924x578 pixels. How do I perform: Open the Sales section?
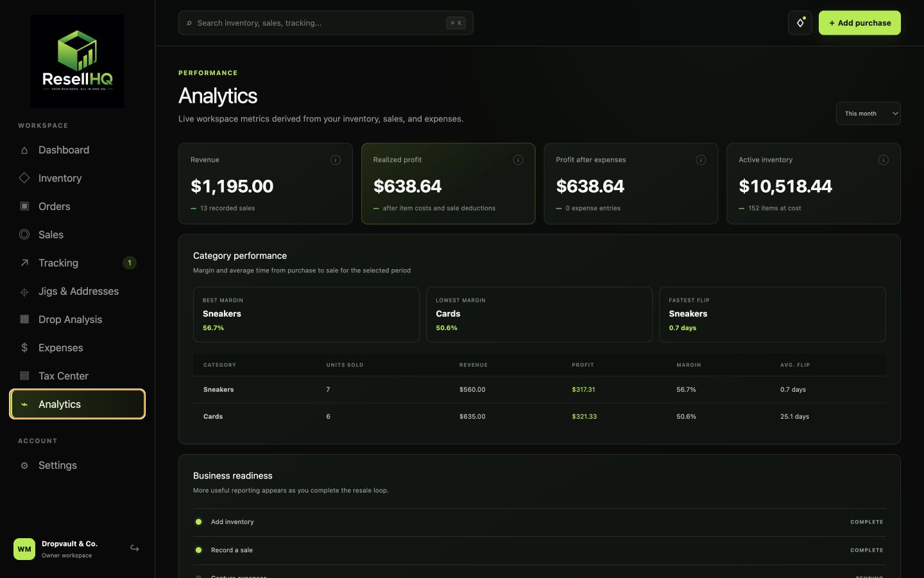click(78, 234)
